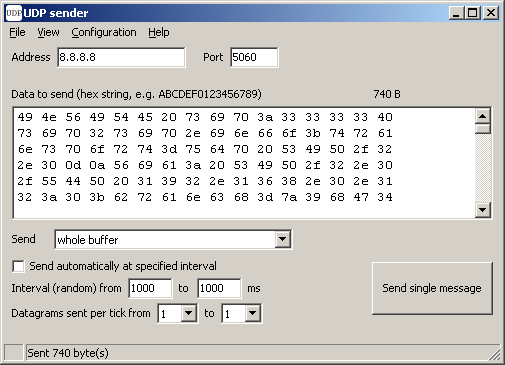Click the hex data scrollbar thumb
The height and width of the screenshot is (365, 505).
(x=482, y=129)
